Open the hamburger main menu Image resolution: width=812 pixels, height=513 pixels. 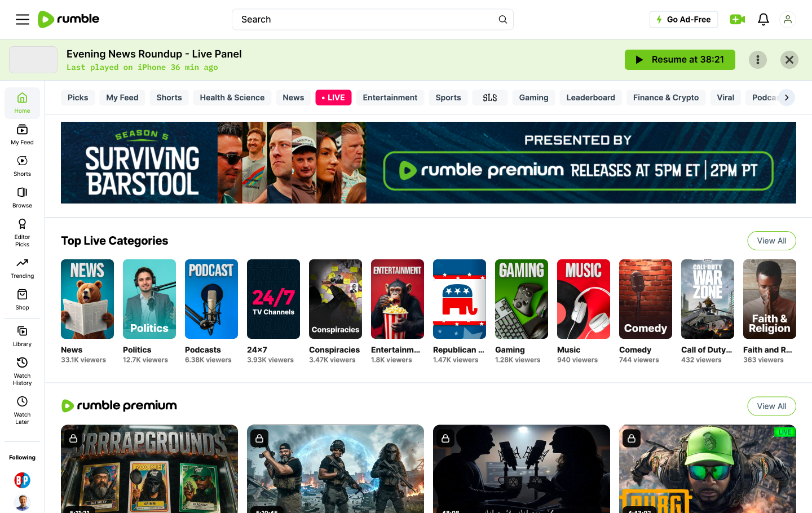point(23,20)
